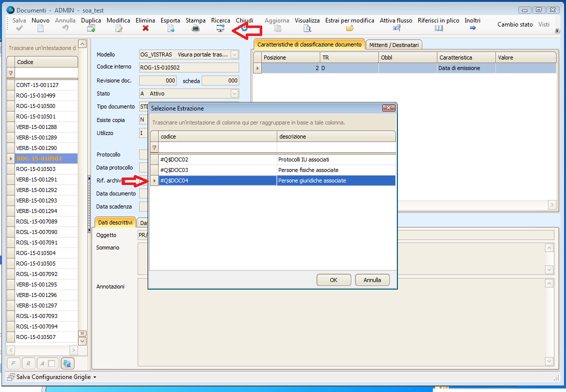566x392 pixels.
Task: Toggle the checkbox next to A button
Action: point(51,363)
